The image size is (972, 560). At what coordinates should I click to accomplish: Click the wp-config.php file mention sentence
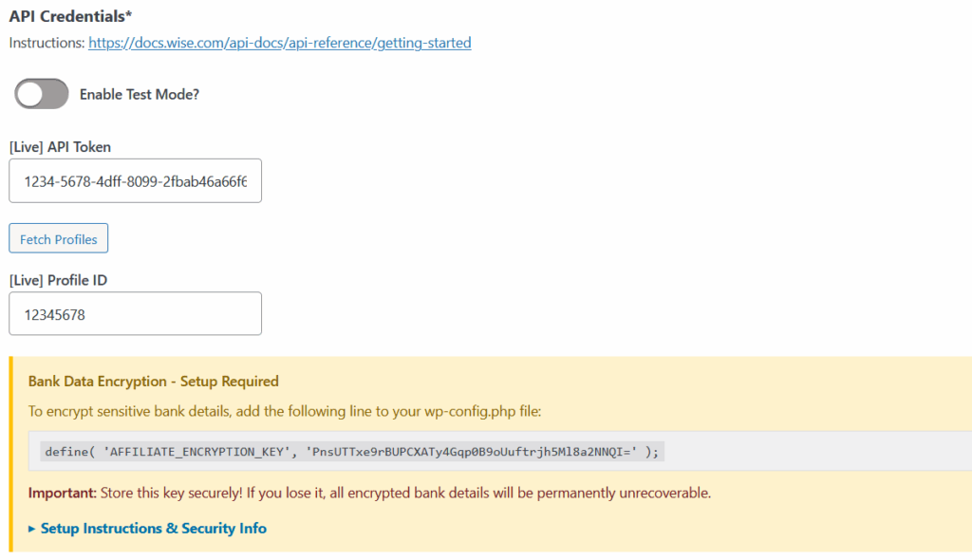(x=285, y=411)
